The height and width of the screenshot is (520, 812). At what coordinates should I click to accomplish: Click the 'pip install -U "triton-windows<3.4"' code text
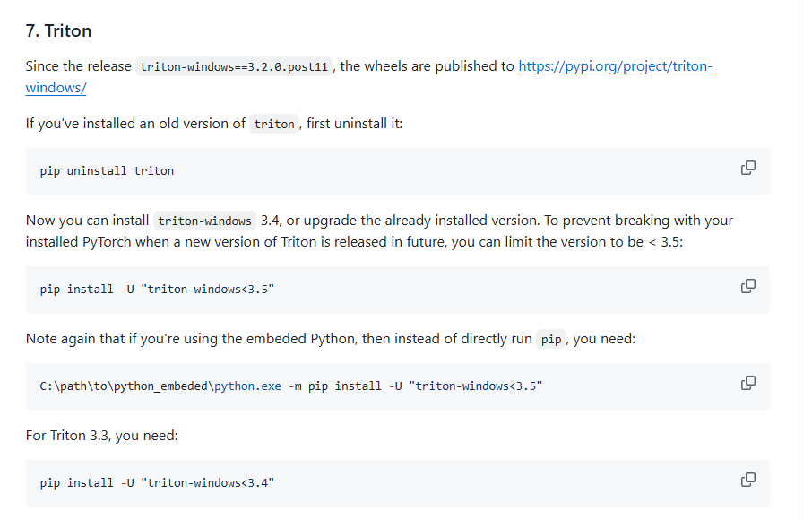[x=157, y=482]
